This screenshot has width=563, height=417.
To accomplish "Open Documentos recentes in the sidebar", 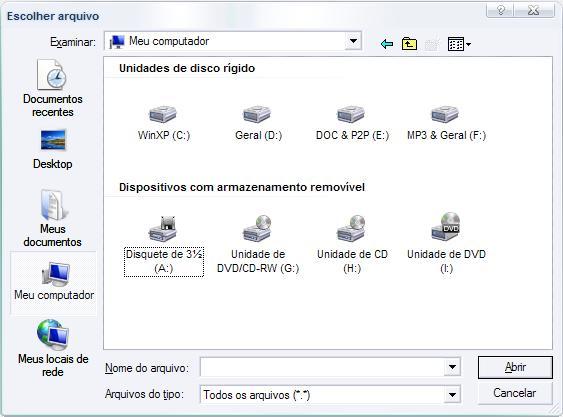I will 53,88.
